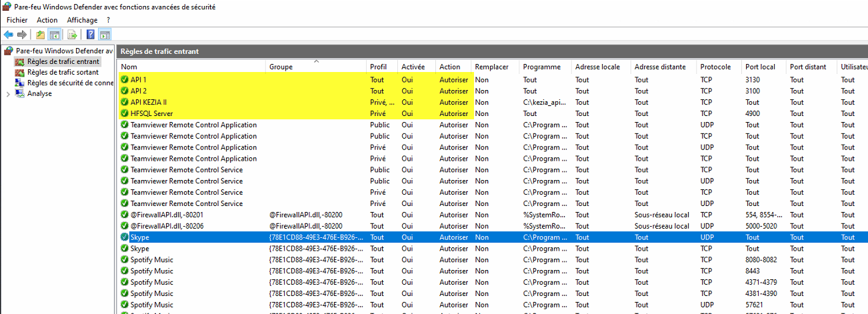This screenshot has width=868, height=314.
Task: Click the Up one level folder icon
Action: [x=41, y=35]
